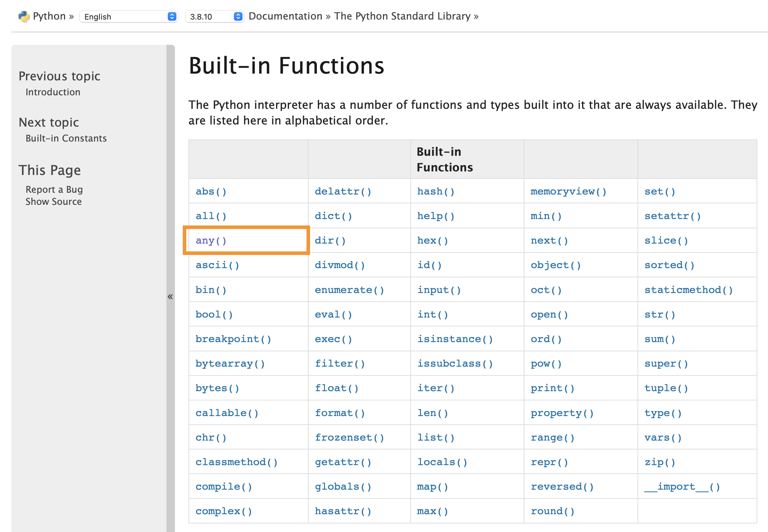
Task: Open the chr() function link
Action: click(211, 437)
